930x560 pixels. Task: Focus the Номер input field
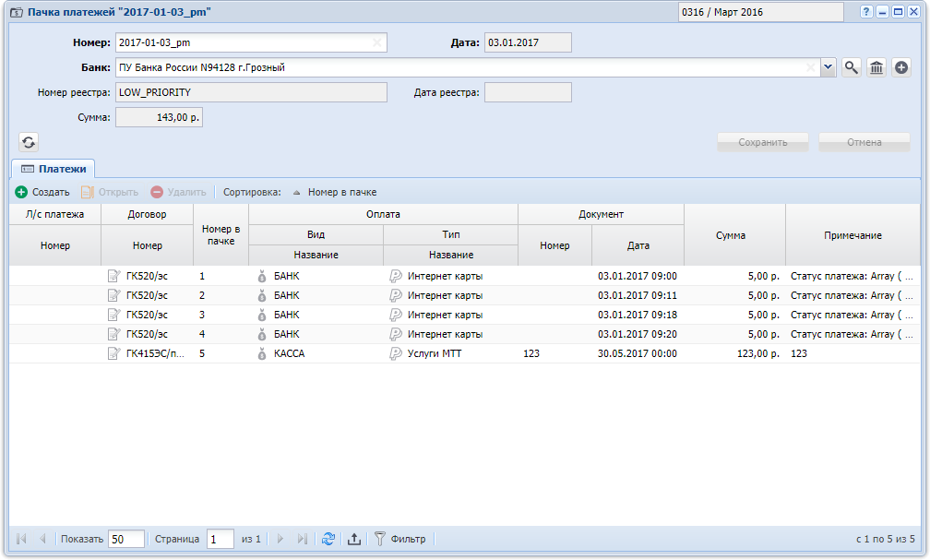[x=251, y=42]
